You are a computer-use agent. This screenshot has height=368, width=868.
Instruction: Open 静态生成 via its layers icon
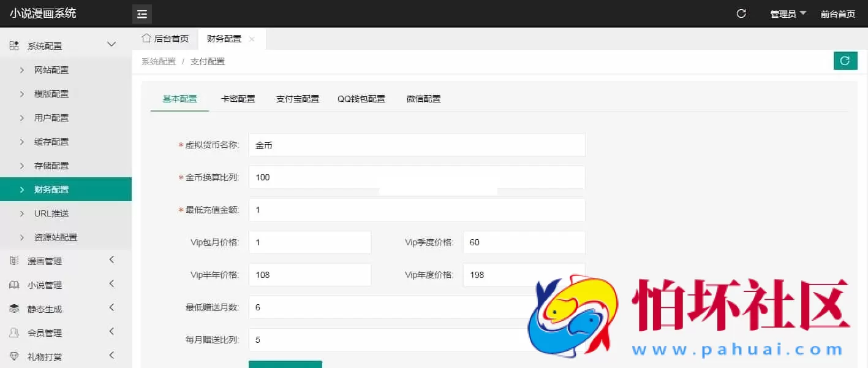pyautogui.click(x=13, y=309)
